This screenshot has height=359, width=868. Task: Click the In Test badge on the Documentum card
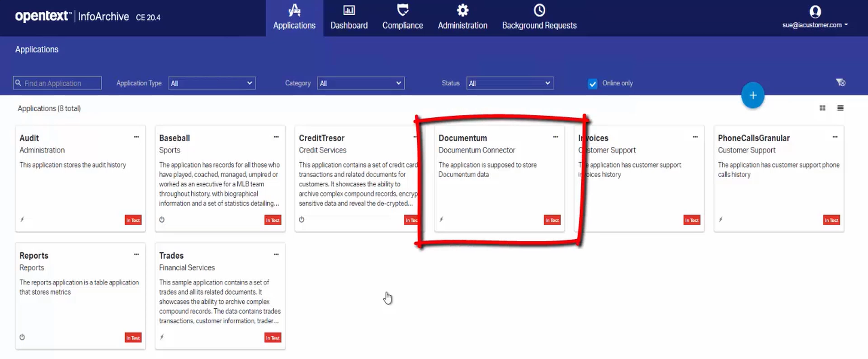pyautogui.click(x=552, y=220)
